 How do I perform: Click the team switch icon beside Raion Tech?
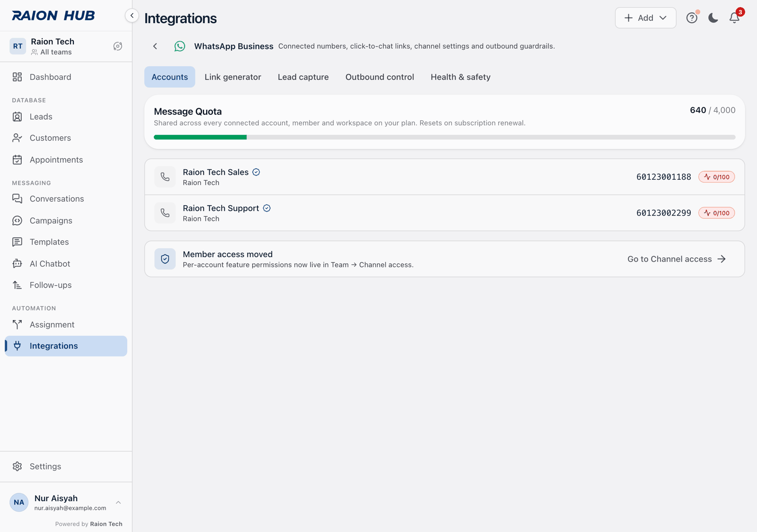tap(118, 46)
